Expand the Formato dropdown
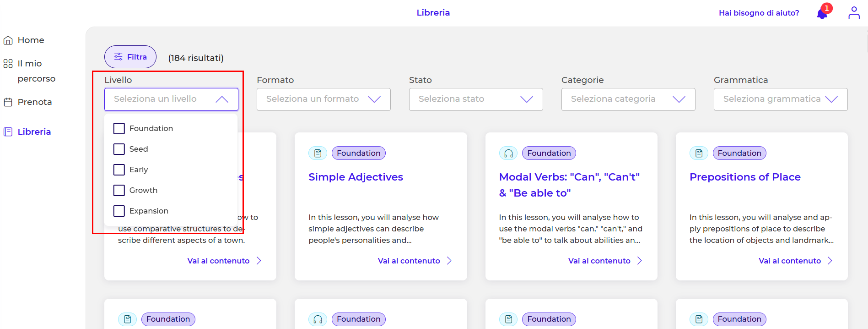The image size is (868, 329). [x=323, y=99]
